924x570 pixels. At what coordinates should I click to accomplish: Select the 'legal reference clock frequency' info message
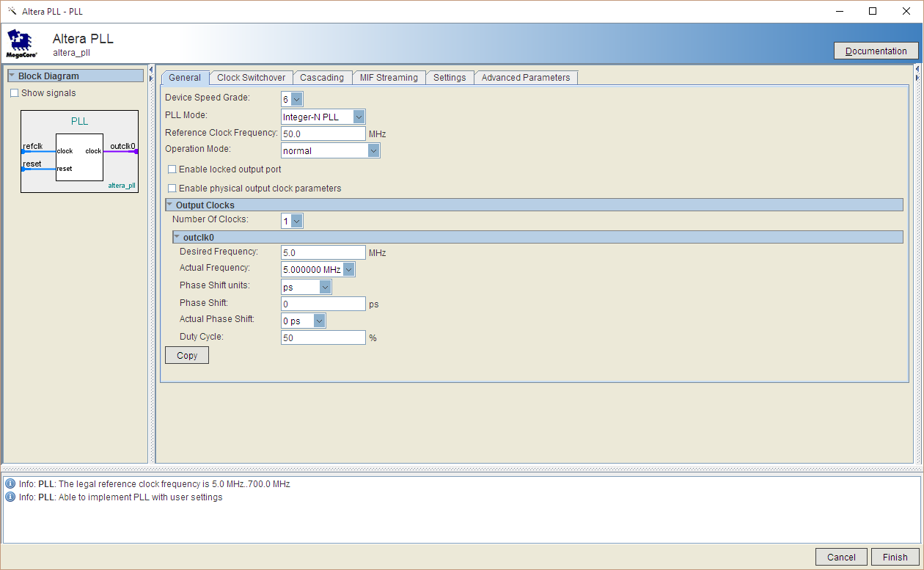[x=155, y=484]
